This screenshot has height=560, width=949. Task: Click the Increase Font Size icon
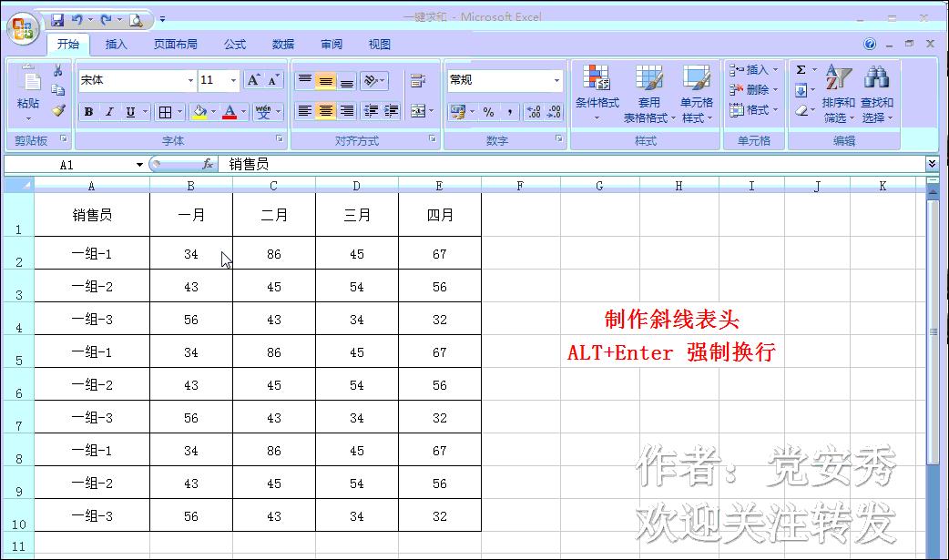coord(254,79)
